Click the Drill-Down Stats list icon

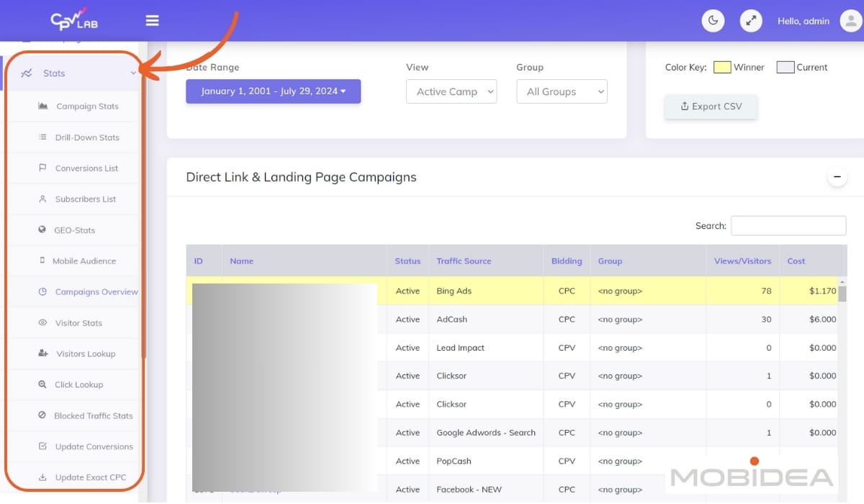[x=42, y=137]
